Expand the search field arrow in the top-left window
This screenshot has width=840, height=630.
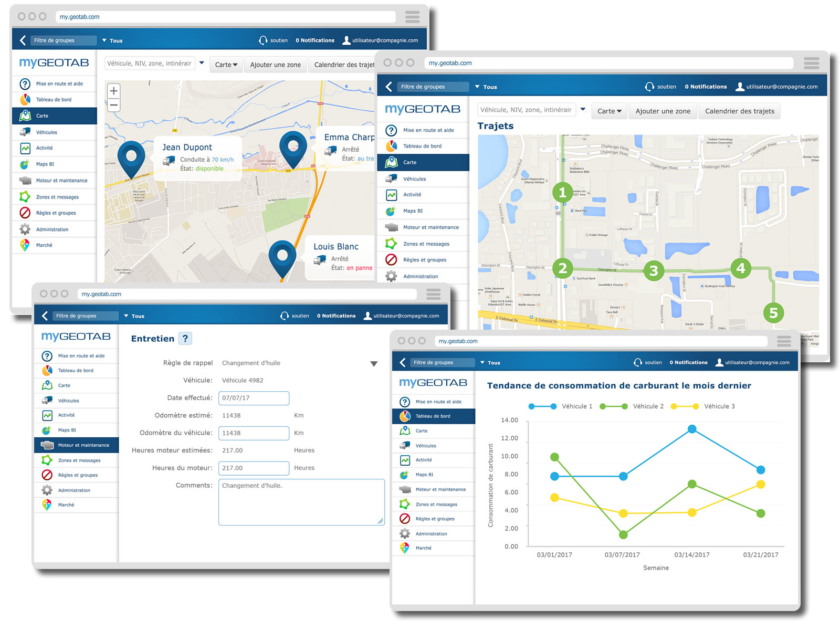pyautogui.click(x=202, y=63)
